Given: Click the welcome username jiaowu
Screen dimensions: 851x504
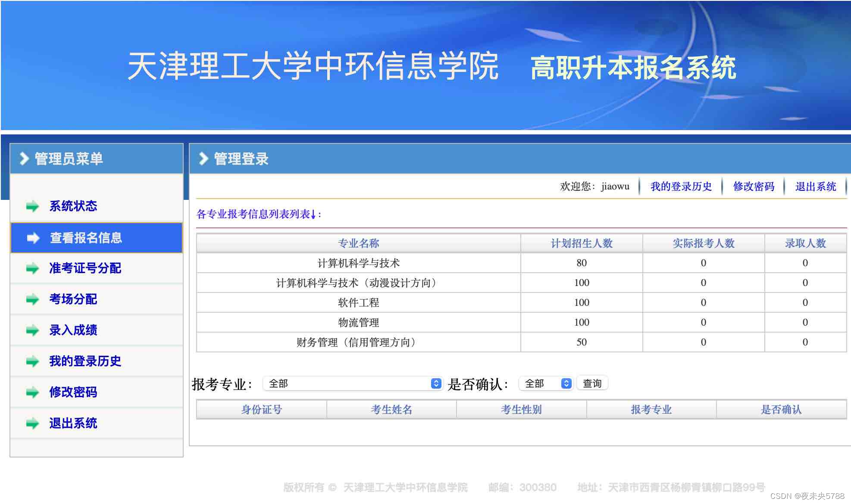Looking at the screenshot, I should [615, 187].
